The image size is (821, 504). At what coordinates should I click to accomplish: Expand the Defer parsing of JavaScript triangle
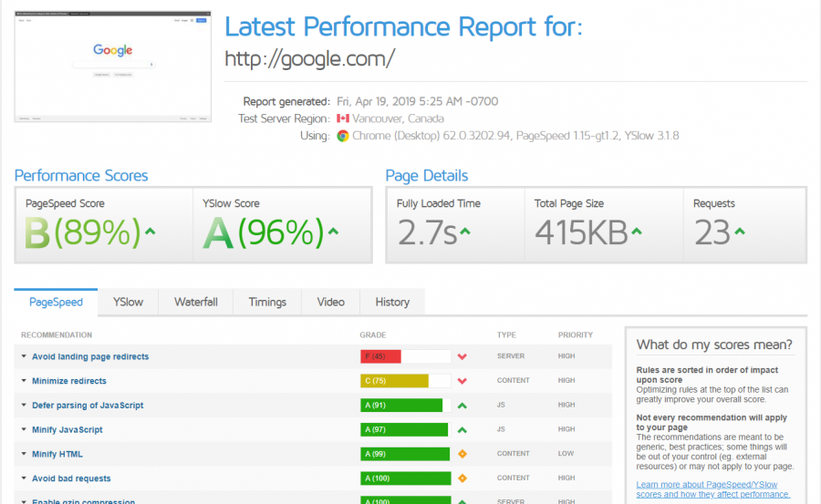pos(24,405)
